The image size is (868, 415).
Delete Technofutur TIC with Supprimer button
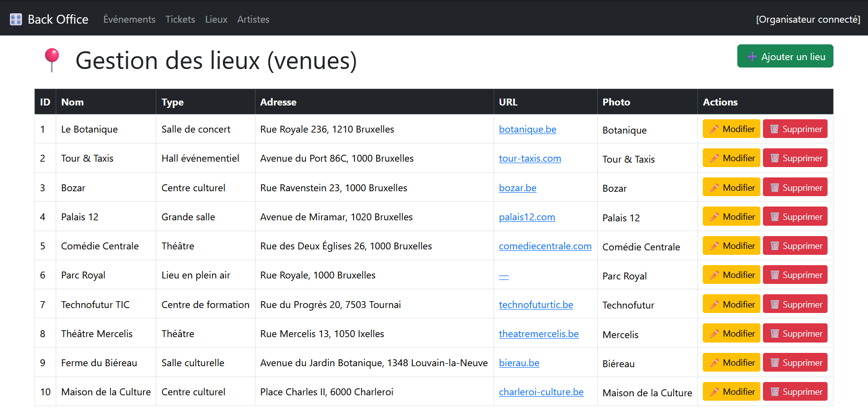point(795,305)
